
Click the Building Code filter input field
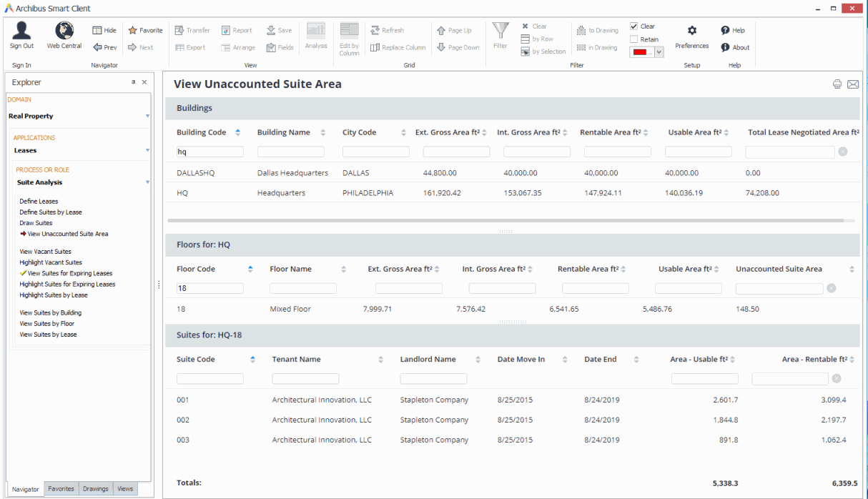tap(209, 152)
